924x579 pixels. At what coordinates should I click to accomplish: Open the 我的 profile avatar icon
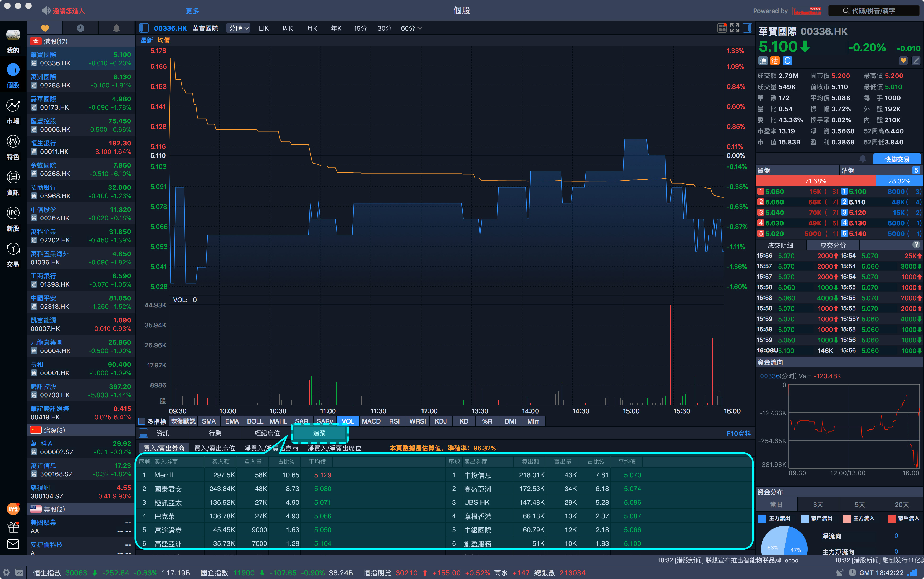[13, 35]
